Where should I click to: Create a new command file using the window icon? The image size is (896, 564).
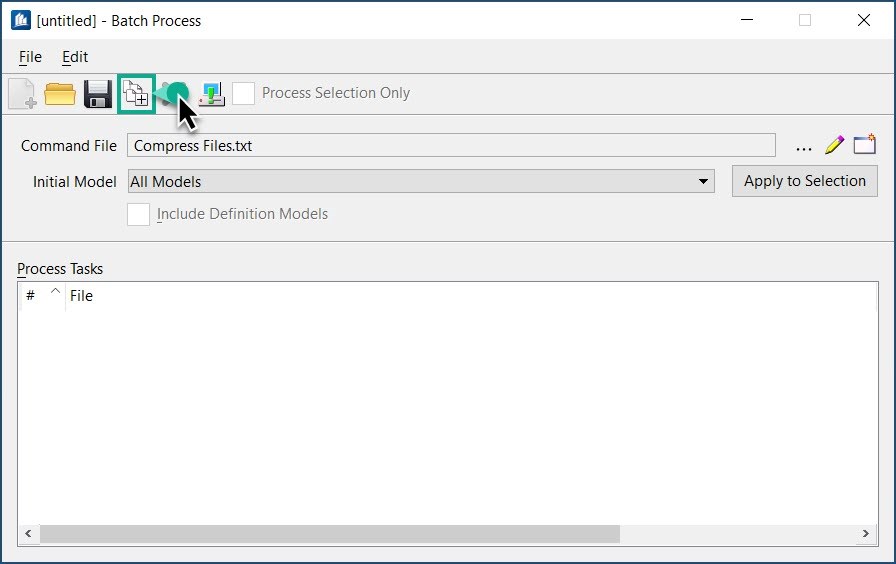point(864,146)
